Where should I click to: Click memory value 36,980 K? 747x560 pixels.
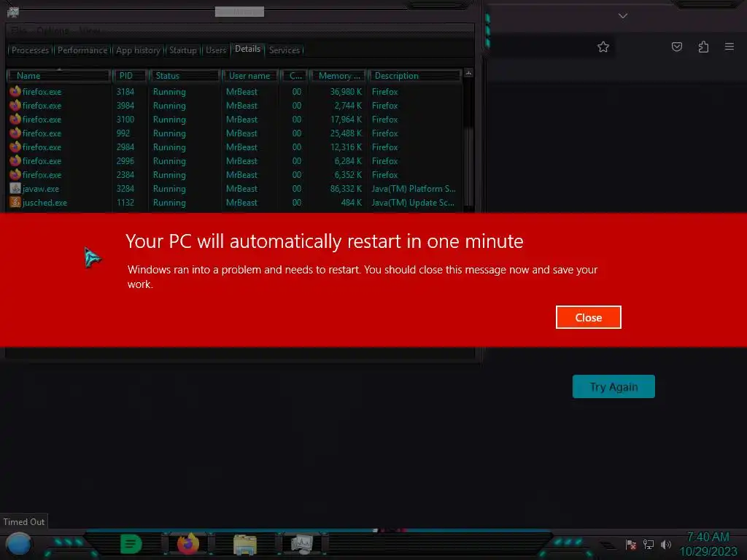click(346, 91)
